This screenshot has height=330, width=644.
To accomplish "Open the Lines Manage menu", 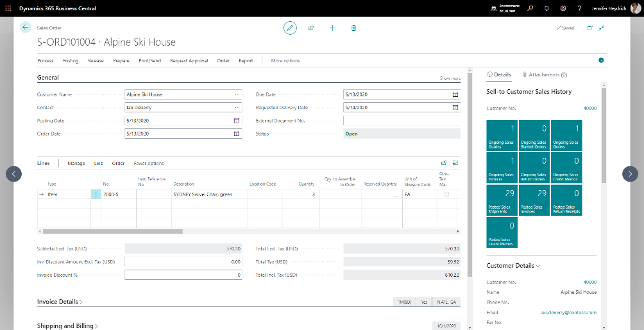I will [x=76, y=163].
